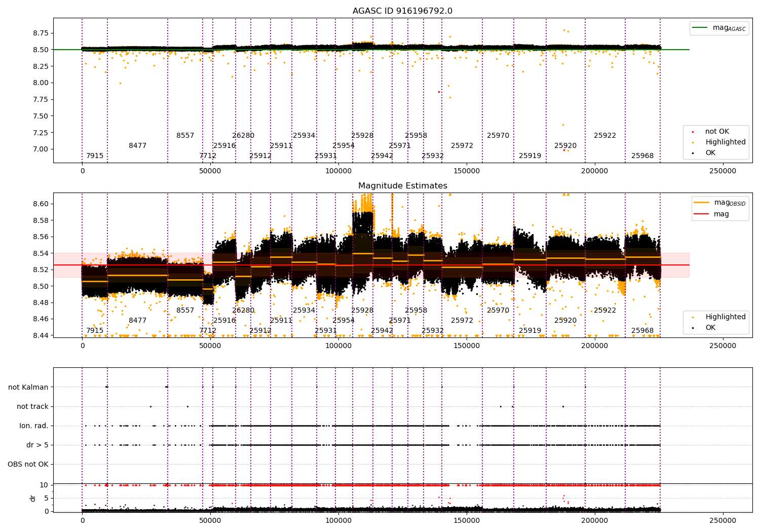
Task: Click the 'not Kalman' row label
Action: (28, 387)
